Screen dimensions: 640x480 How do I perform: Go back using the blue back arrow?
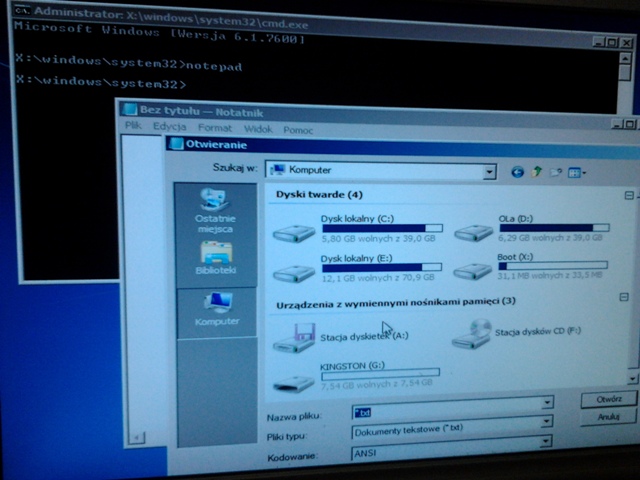(517, 172)
